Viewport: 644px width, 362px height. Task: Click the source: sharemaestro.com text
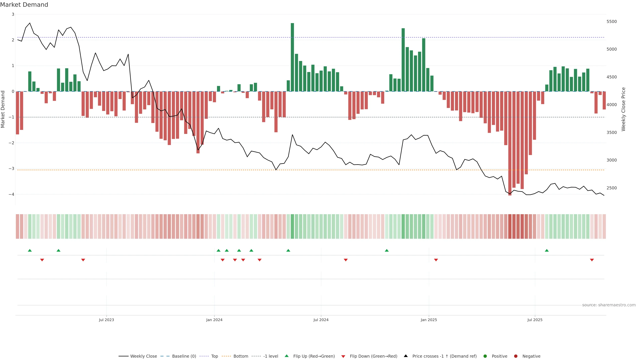[609, 305]
